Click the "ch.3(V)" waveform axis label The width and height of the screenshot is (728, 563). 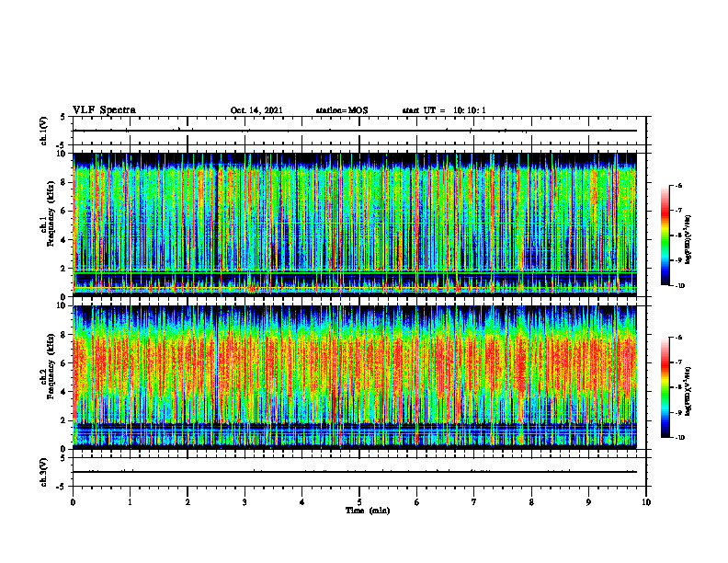coord(43,473)
